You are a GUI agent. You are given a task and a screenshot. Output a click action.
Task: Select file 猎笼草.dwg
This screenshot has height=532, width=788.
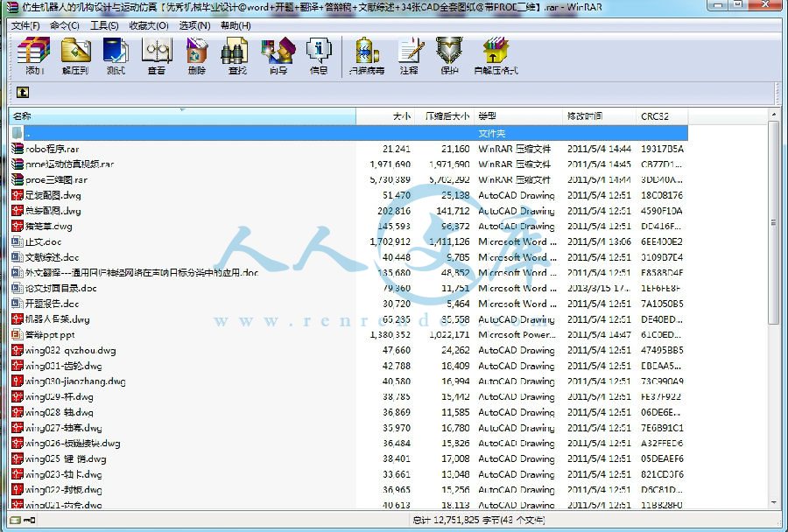click(x=49, y=226)
